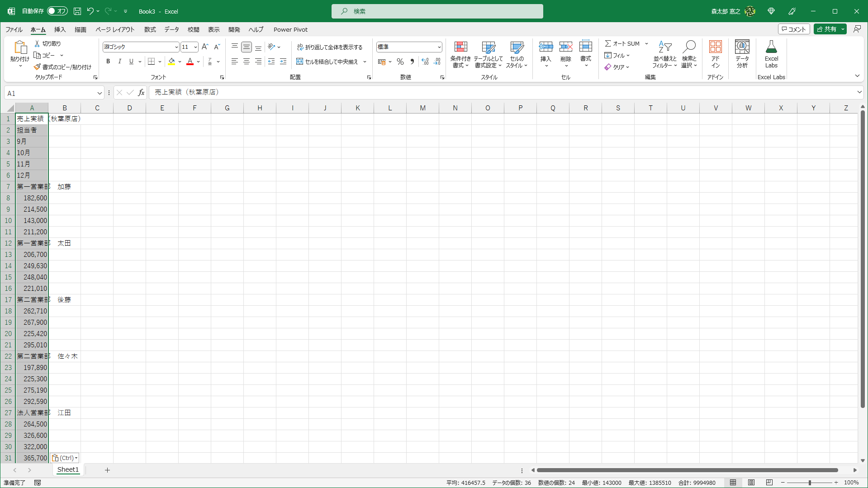Open the Power Pivot tab
Image resolution: width=868 pixels, height=488 pixels.
(290, 29)
